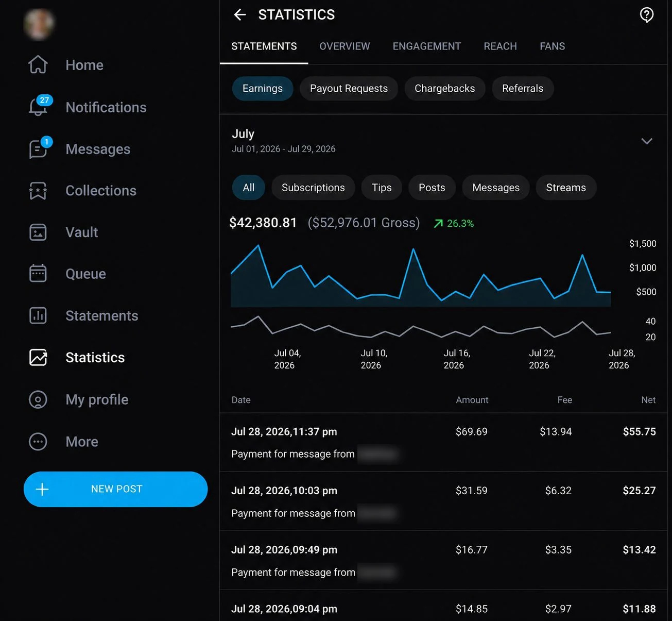Click the profile avatar picture

[x=39, y=24]
